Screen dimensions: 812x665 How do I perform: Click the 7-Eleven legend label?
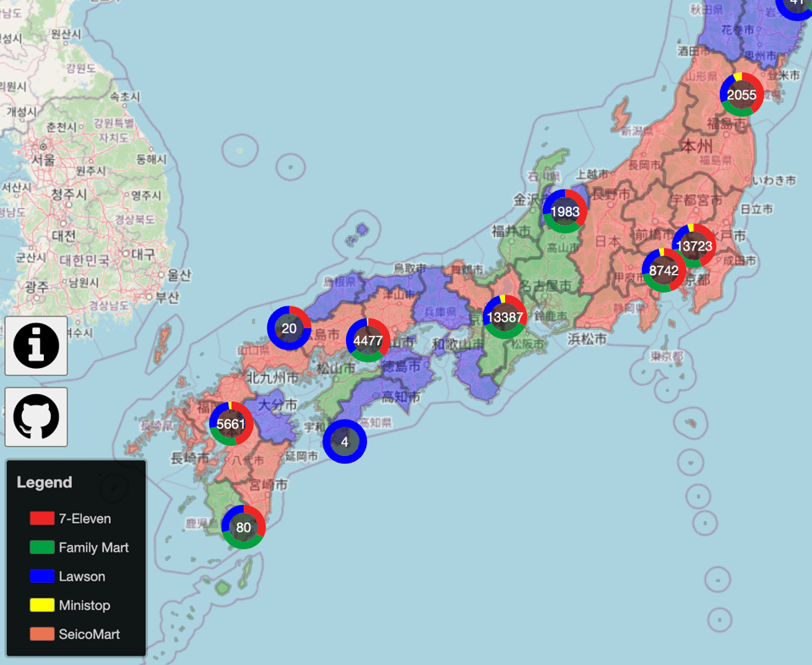pyautogui.click(x=85, y=519)
